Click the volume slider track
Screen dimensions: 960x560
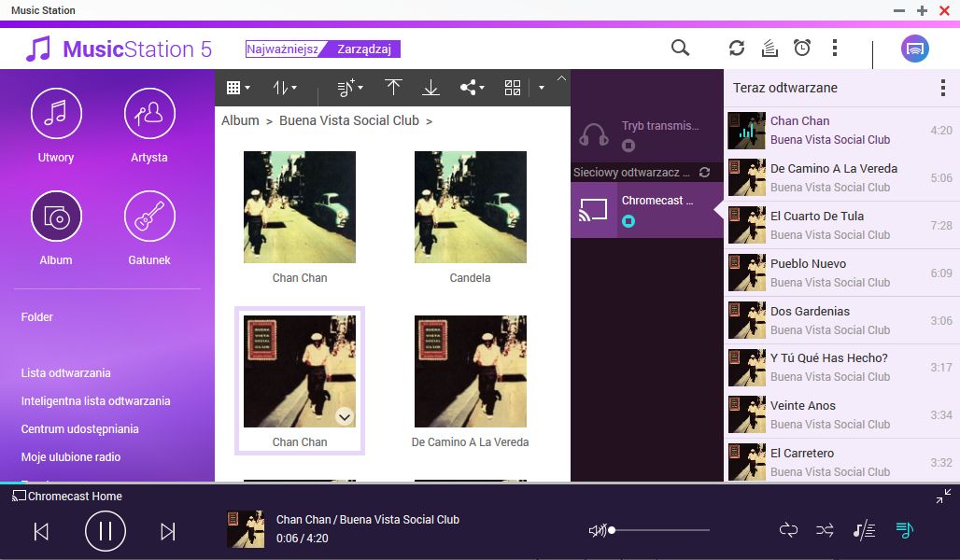point(660,531)
